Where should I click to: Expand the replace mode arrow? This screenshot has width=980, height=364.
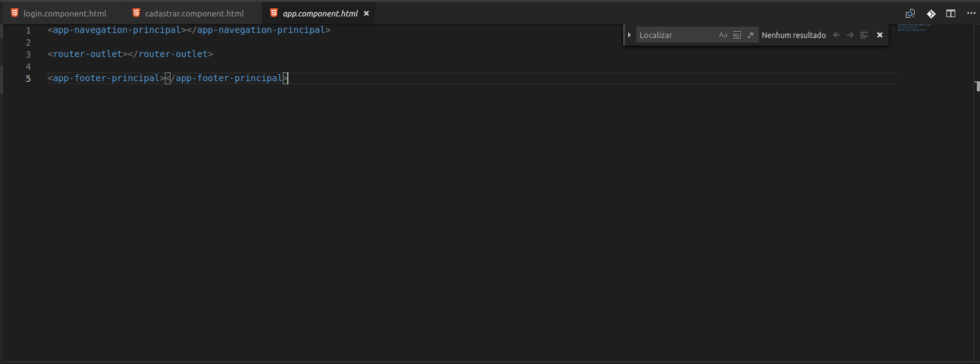pos(629,35)
